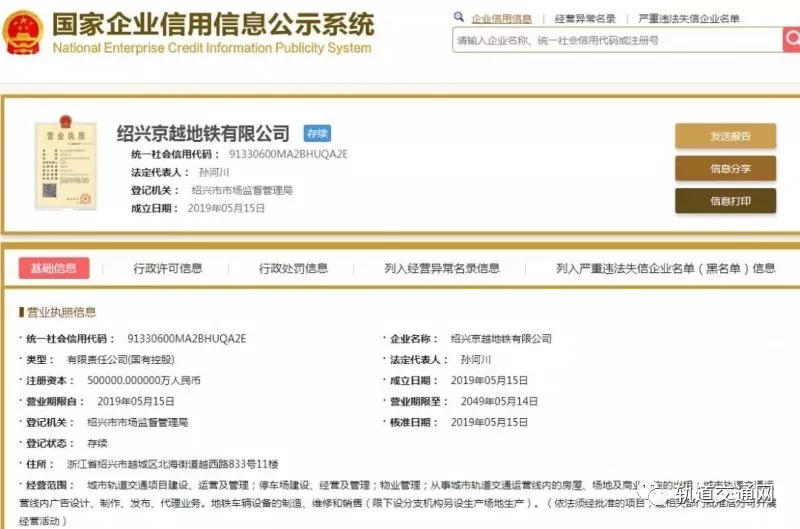Open the 行政许可信息 tab

pos(167,268)
